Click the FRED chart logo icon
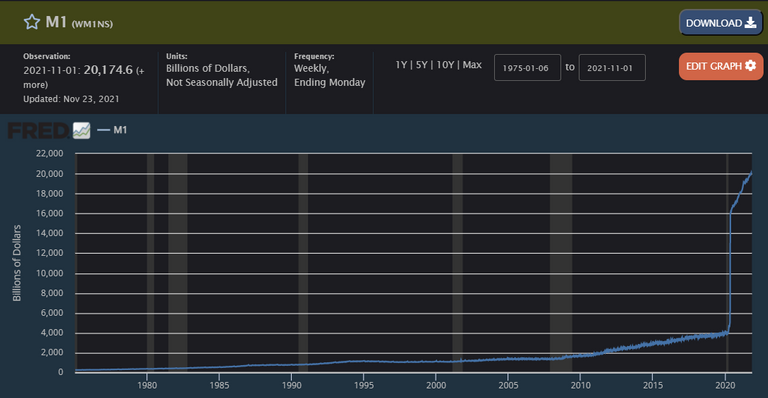This screenshot has height=398, width=768. tap(81, 130)
